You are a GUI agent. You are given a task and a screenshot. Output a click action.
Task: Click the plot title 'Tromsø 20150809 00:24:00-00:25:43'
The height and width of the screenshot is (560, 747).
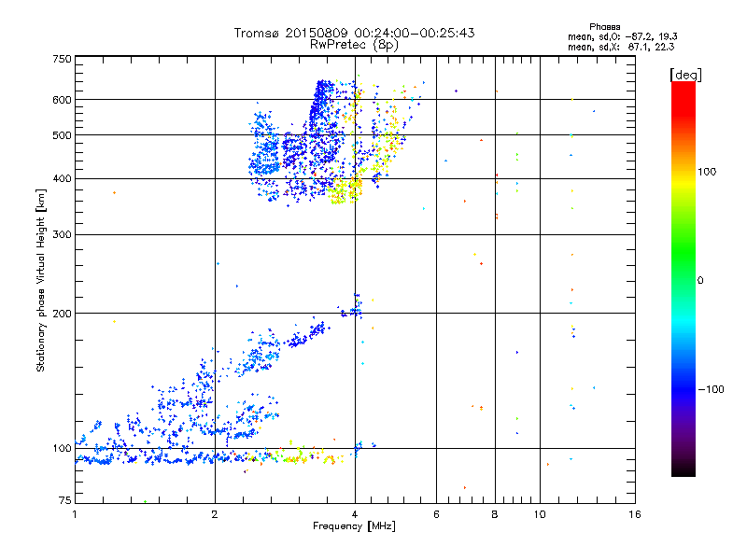354,33
